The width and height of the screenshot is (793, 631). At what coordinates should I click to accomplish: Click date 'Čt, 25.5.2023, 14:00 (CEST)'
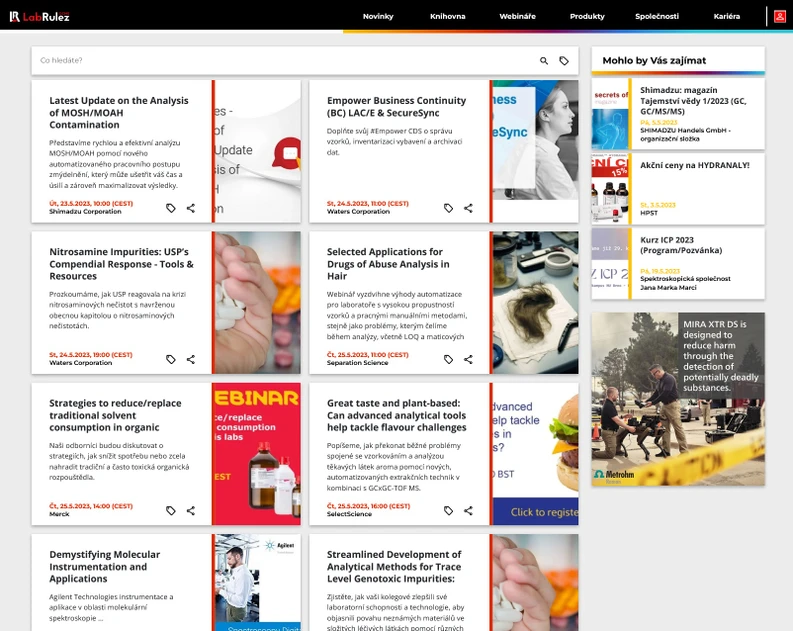pos(91,506)
